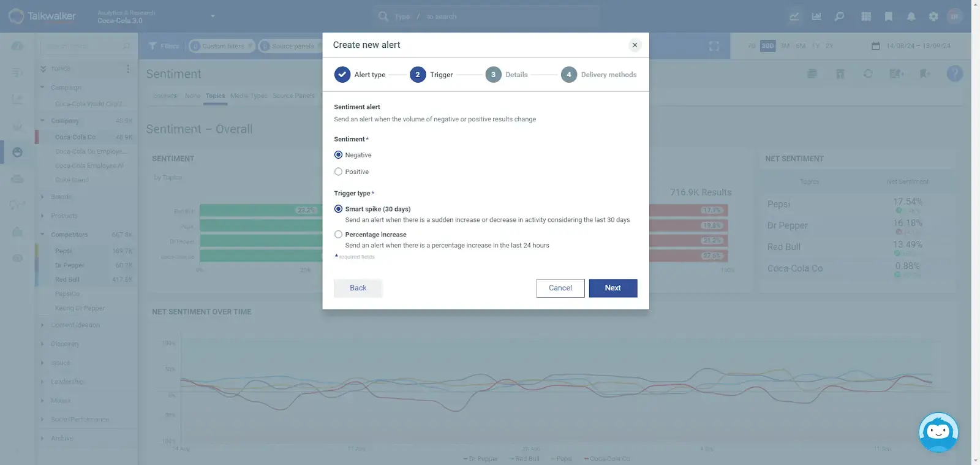Click the Alert type step checkmark
This screenshot has height=465, width=980.
(342, 75)
